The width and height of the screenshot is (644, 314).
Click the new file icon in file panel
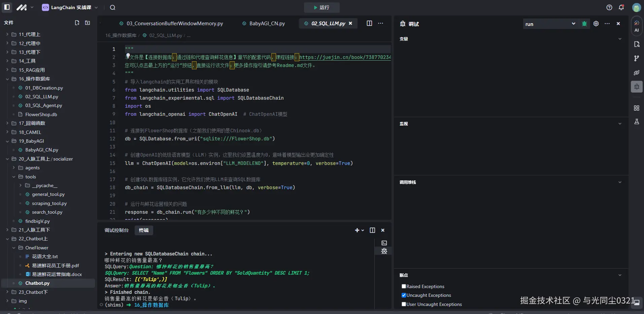coord(77,23)
